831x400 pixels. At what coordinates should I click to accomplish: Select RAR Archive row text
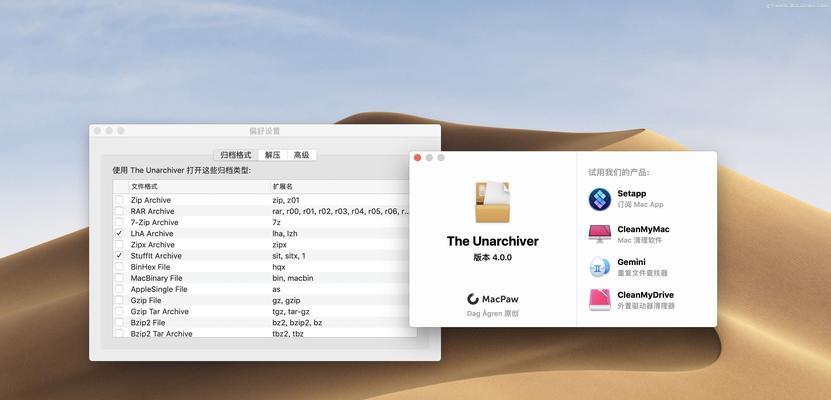point(152,211)
